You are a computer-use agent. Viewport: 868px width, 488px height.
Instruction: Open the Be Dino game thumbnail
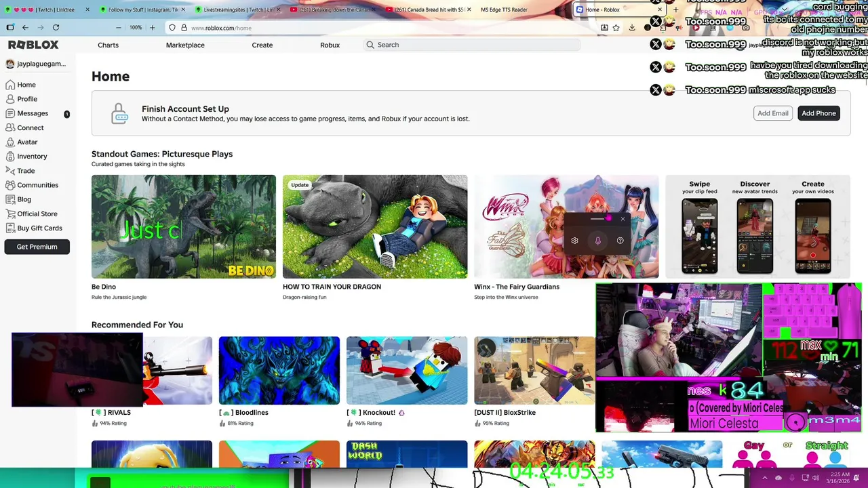coord(184,226)
